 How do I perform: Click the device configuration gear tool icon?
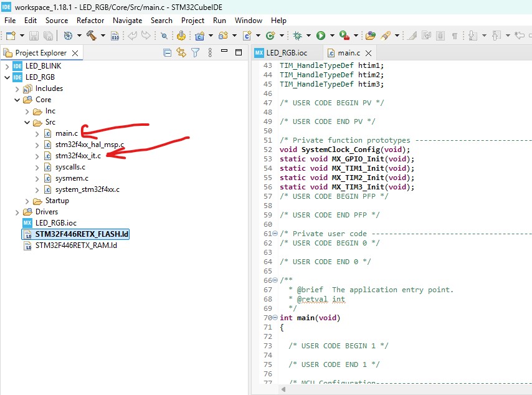tap(181, 36)
